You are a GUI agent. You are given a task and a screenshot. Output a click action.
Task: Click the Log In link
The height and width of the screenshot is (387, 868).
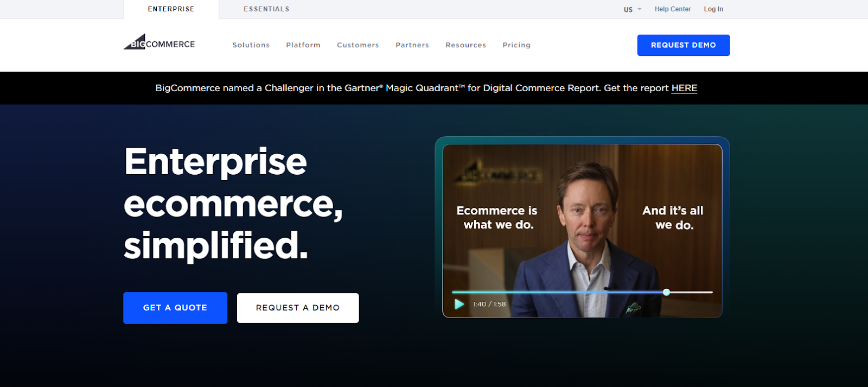[x=713, y=9]
